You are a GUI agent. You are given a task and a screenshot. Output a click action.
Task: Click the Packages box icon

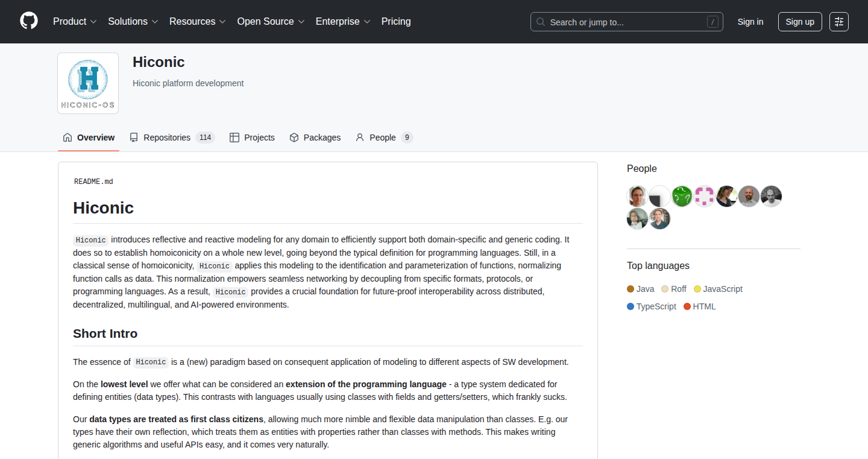[x=294, y=138]
